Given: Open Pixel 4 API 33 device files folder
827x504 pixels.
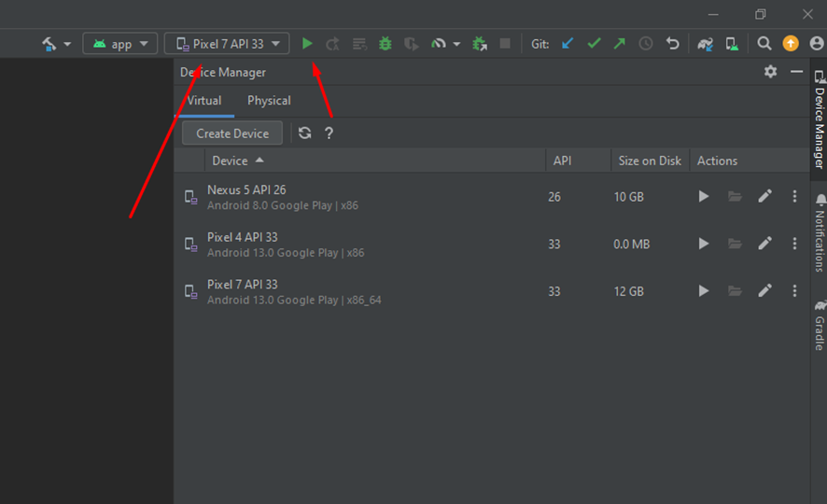Looking at the screenshot, I should click(x=735, y=244).
